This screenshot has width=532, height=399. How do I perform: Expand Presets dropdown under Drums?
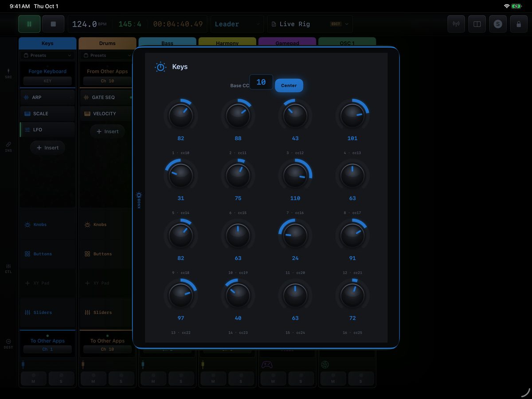(106, 55)
